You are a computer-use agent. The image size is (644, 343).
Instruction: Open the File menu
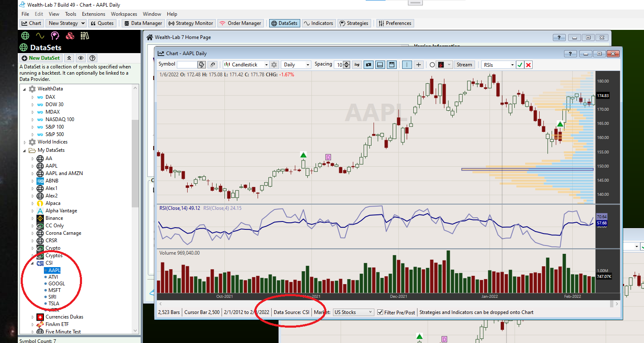(x=25, y=14)
